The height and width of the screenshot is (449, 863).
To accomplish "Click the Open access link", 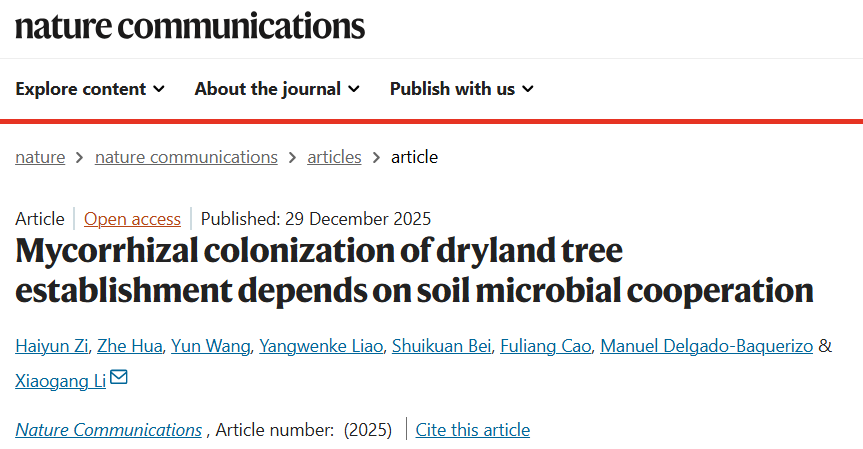I will coord(132,219).
